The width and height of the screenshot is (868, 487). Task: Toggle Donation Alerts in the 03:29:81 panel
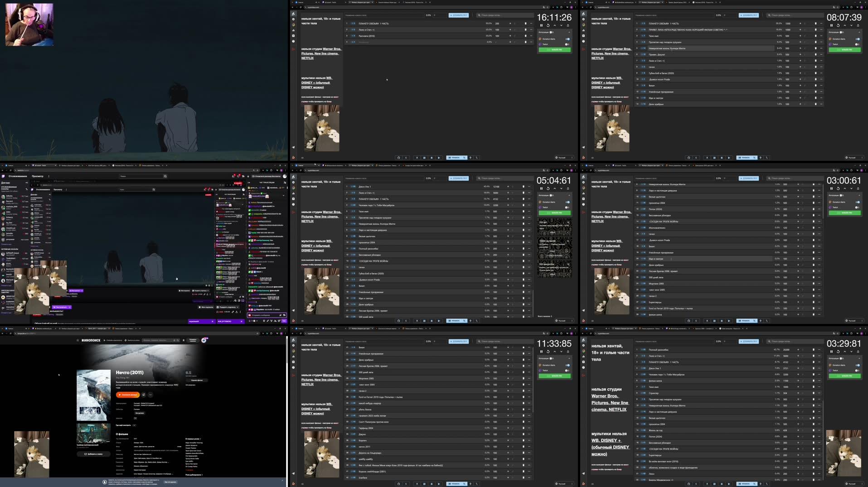pyautogui.click(x=857, y=365)
